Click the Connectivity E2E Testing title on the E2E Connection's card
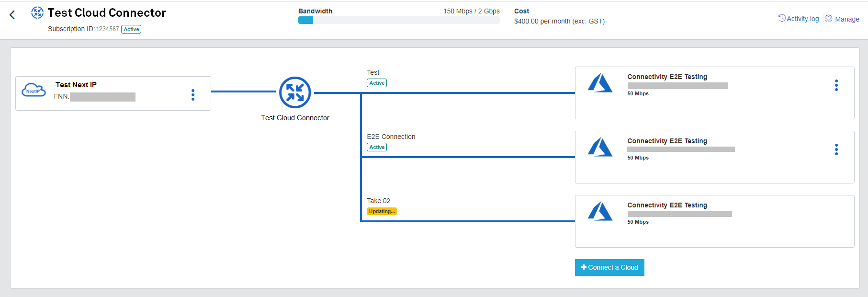868x297 pixels. click(x=667, y=141)
